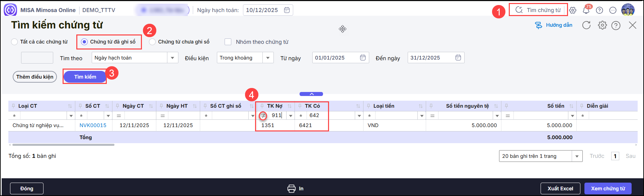Click the Sau pagination link
Screen dimensions: 644x196
(x=631, y=156)
